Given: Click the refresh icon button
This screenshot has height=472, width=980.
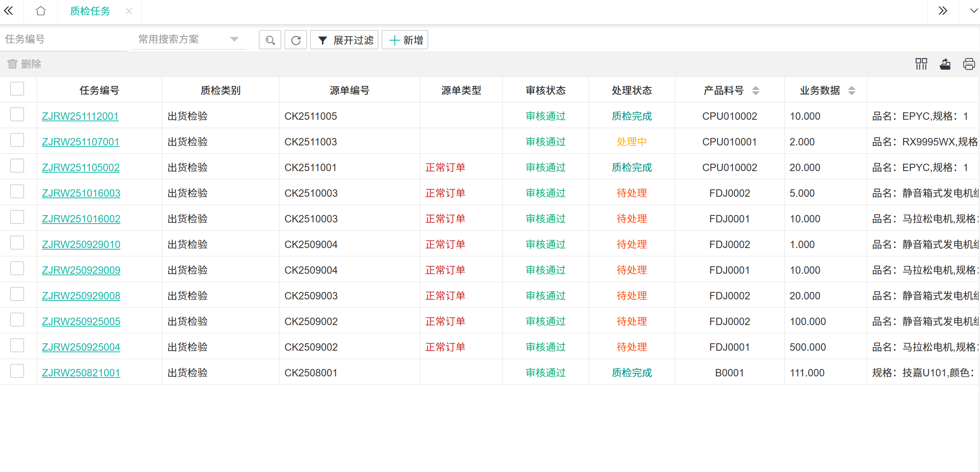Looking at the screenshot, I should coord(296,40).
